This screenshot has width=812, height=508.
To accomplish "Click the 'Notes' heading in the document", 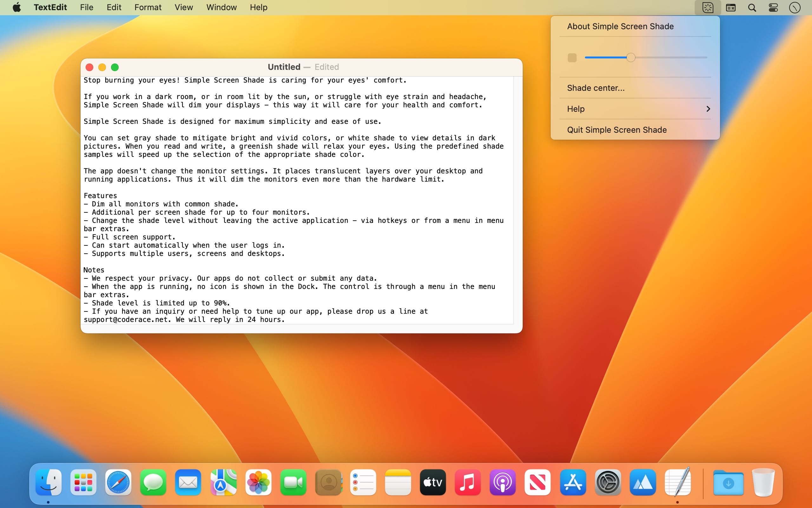I will tap(94, 270).
